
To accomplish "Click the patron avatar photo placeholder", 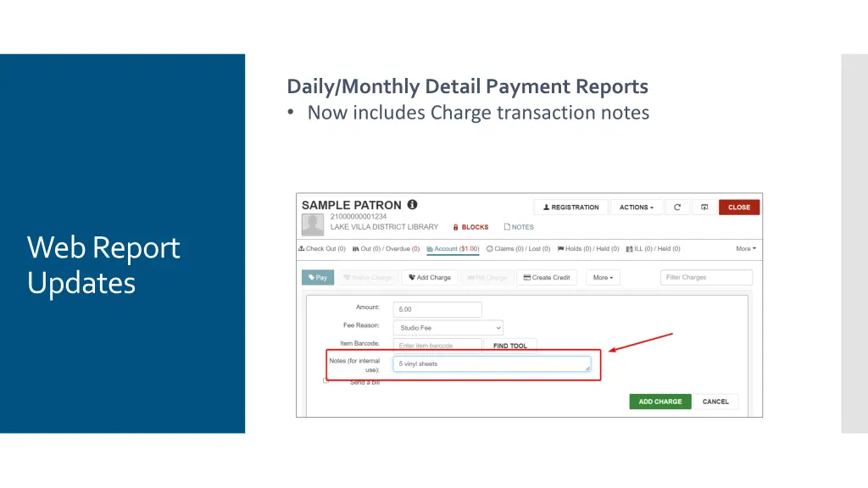I will point(313,224).
